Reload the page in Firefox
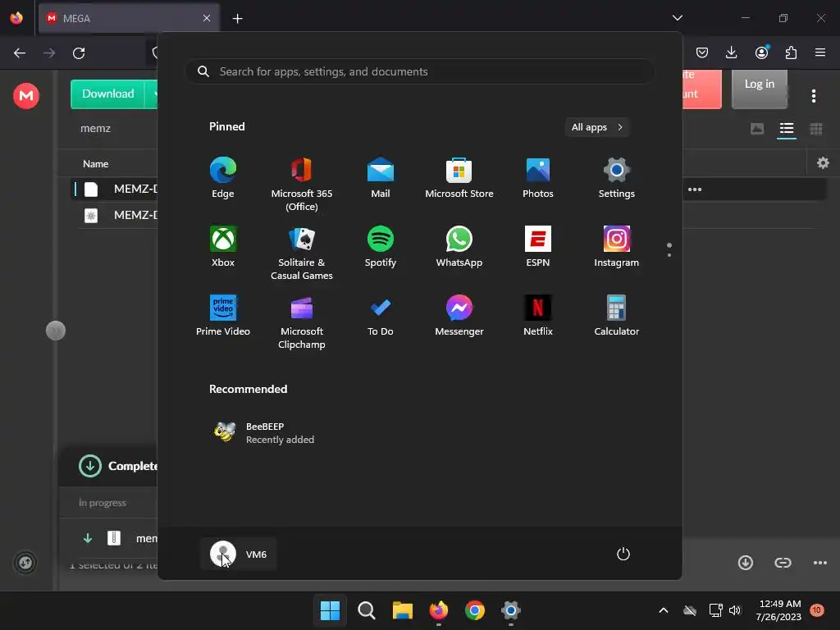 (x=79, y=53)
